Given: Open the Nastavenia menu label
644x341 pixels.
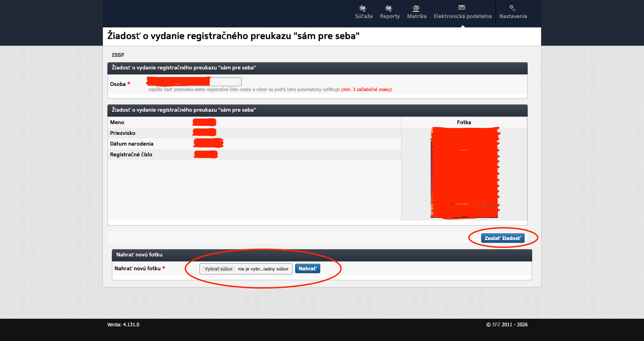Looking at the screenshot, I should [513, 16].
